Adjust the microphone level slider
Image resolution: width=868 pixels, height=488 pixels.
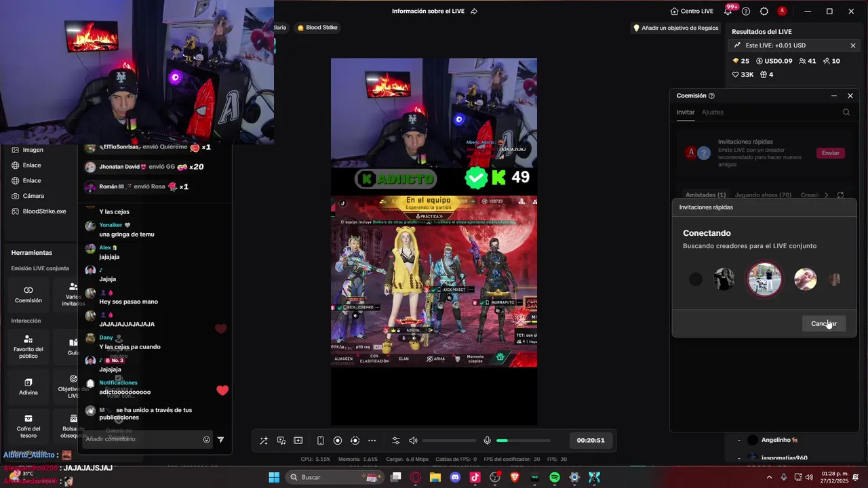(x=522, y=441)
